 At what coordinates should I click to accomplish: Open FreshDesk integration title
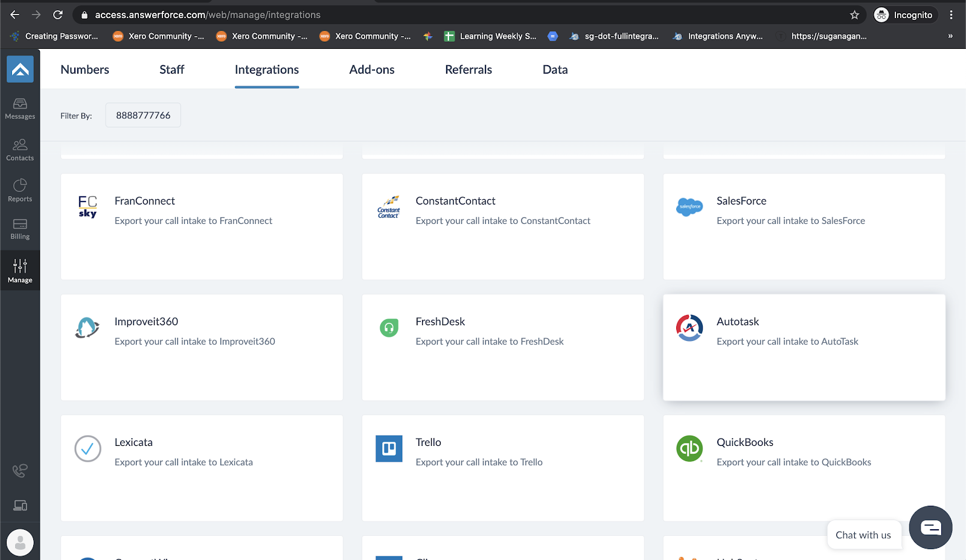tap(440, 322)
